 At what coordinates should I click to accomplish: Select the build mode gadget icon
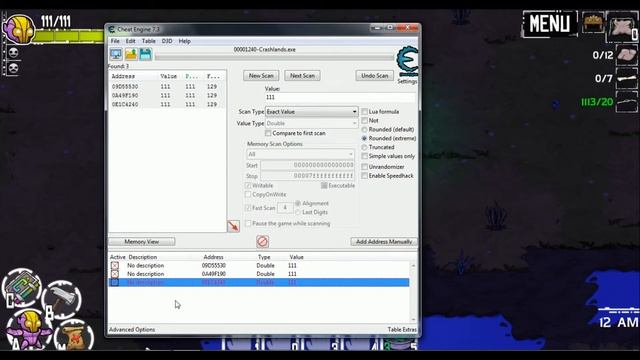[x=22, y=288]
